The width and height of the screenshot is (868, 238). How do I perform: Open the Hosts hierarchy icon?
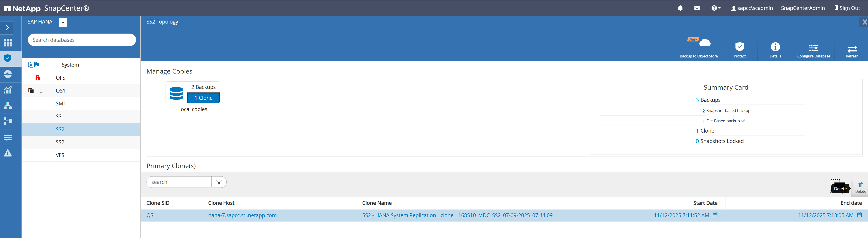click(x=8, y=105)
